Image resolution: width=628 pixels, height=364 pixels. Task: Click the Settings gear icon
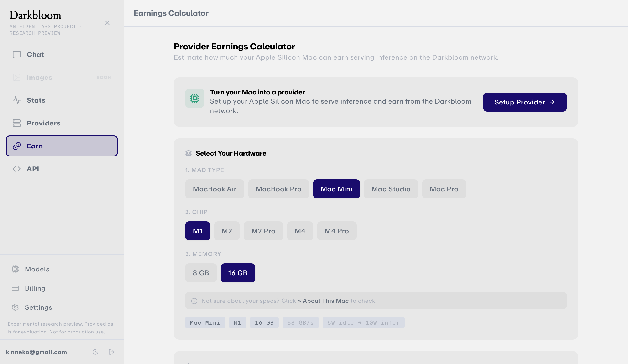[15, 307]
